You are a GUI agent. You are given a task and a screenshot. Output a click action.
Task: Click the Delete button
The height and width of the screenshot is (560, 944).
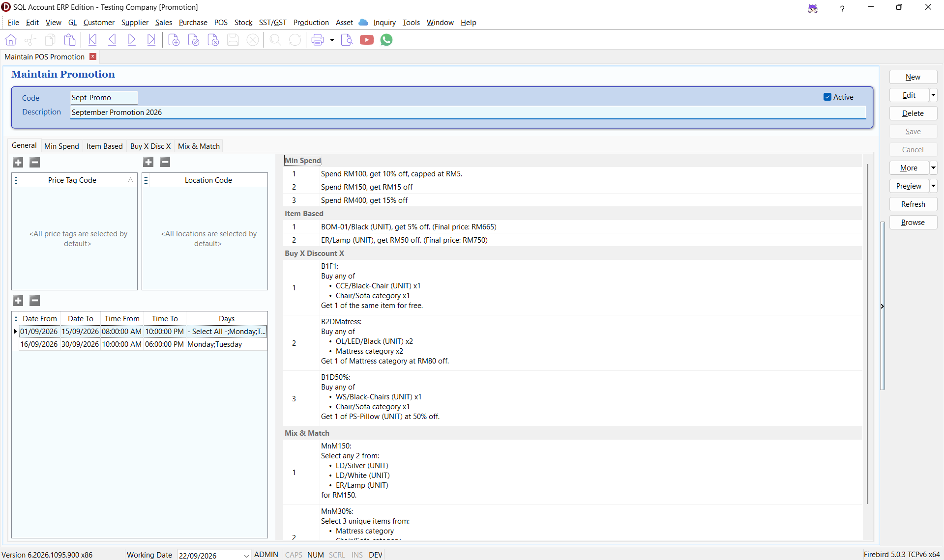pyautogui.click(x=913, y=113)
